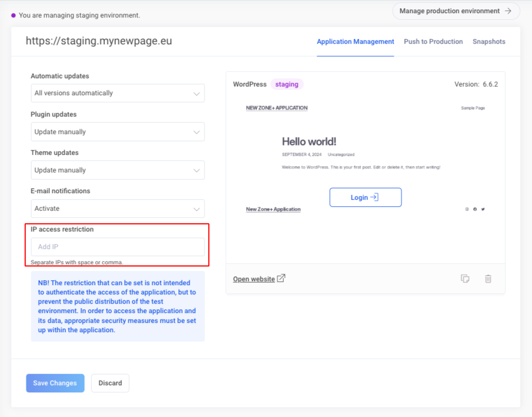Focus the Add IP input field
532x417 pixels.
tap(118, 247)
